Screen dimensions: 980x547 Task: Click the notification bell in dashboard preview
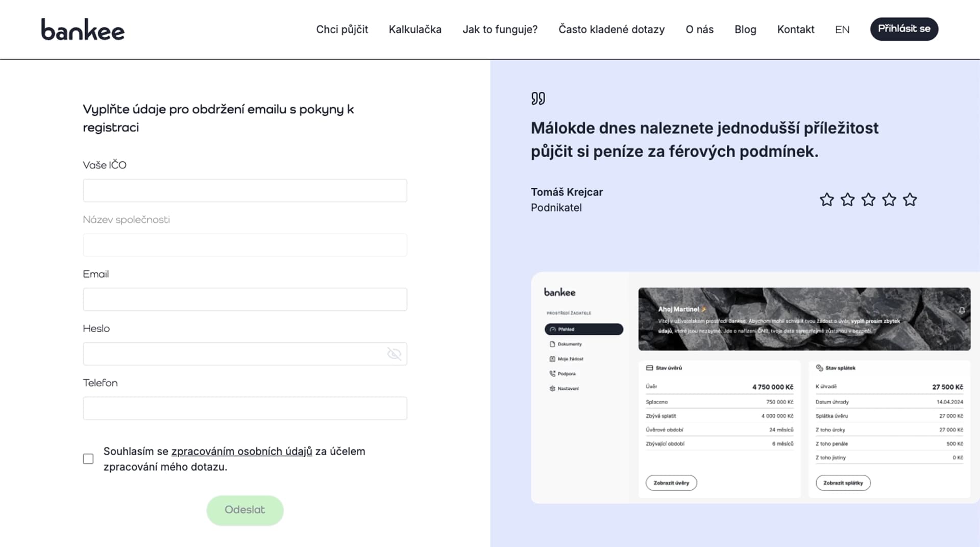coord(962,310)
